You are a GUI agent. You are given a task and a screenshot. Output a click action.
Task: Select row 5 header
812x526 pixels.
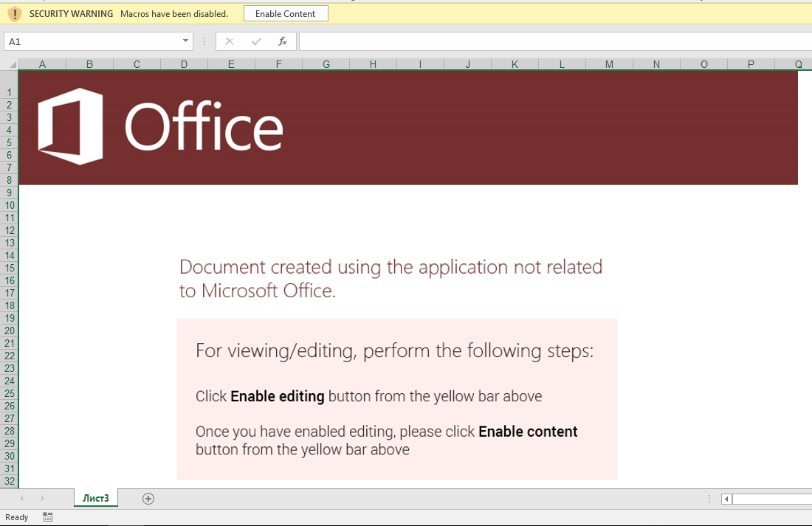pyautogui.click(x=9, y=143)
